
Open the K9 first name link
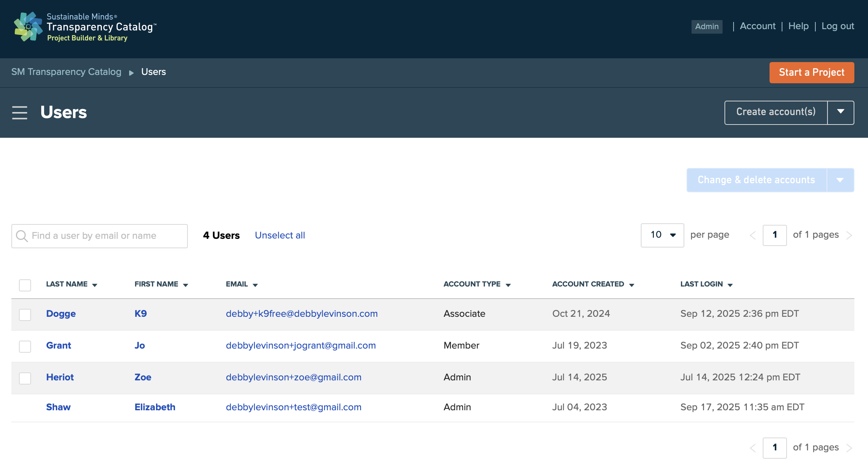[141, 314]
